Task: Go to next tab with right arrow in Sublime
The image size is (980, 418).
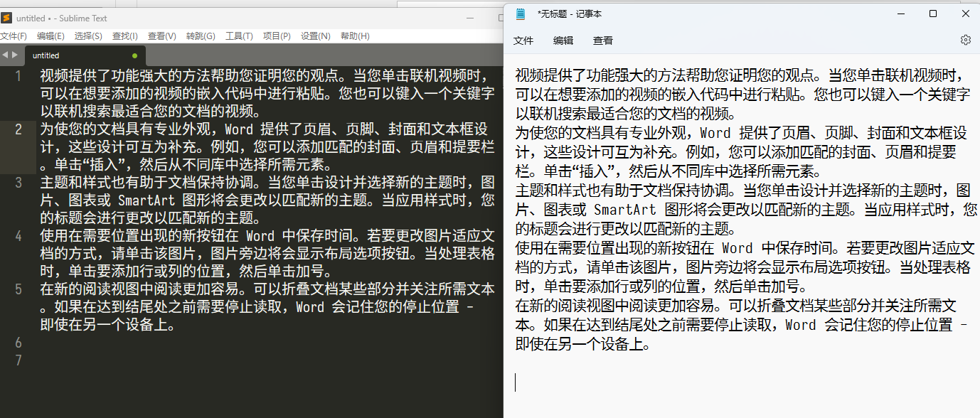Action: tap(14, 55)
